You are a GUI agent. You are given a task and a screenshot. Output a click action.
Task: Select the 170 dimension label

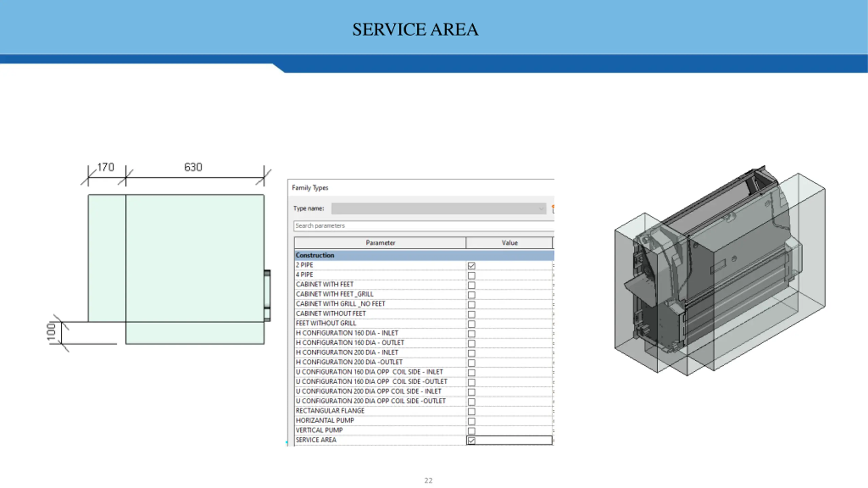(105, 167)
